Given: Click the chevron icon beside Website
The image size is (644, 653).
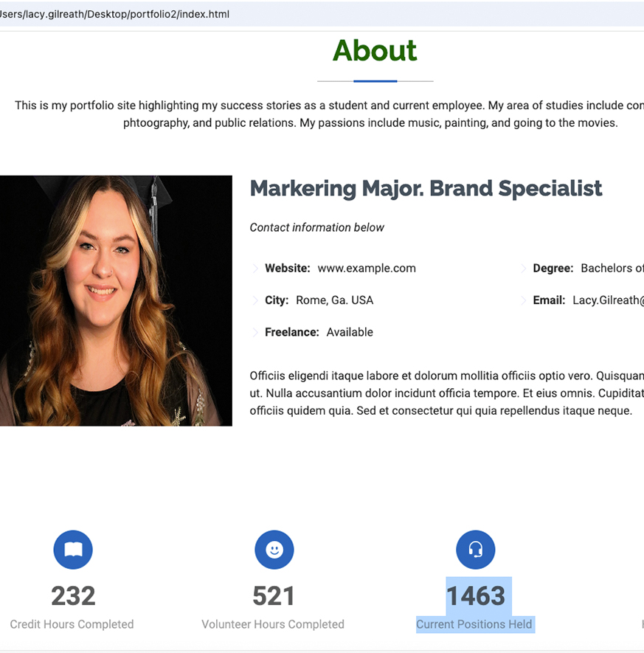Looking at the screenshot, I should (255, 268).
